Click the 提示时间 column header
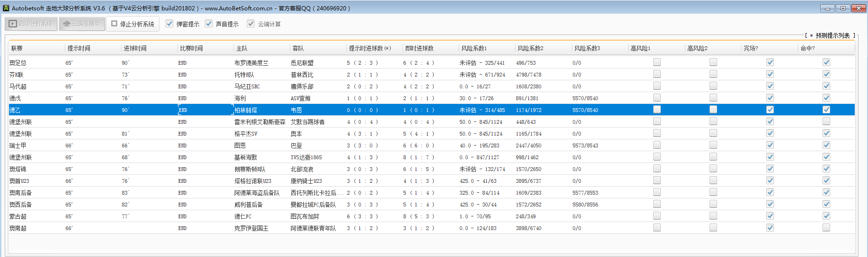The image size is (868, 257). point(79,48)
